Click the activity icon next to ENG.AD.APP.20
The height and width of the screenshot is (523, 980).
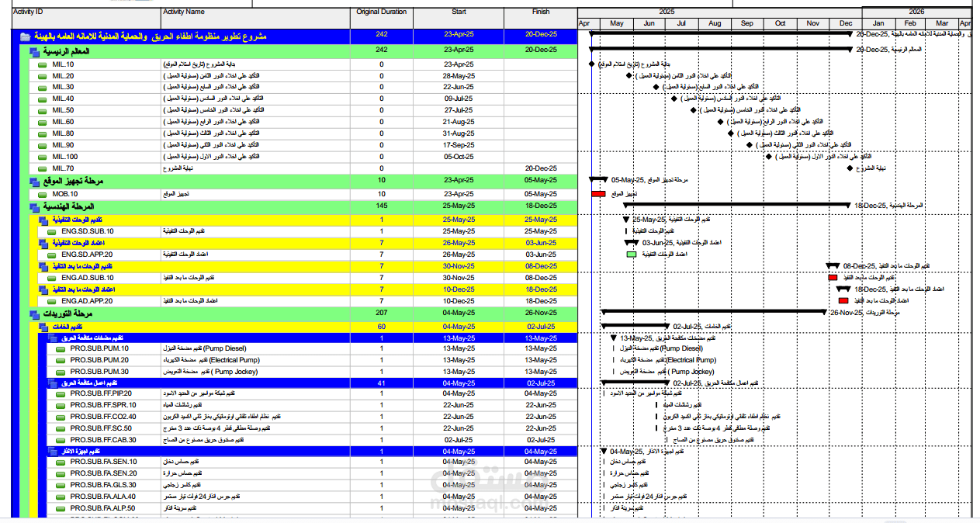[x=51, y=301]
